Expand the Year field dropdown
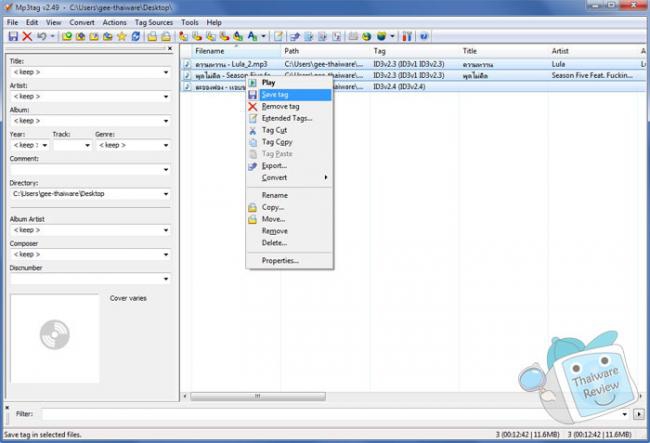650x443 pixels. tap(45, 145)
